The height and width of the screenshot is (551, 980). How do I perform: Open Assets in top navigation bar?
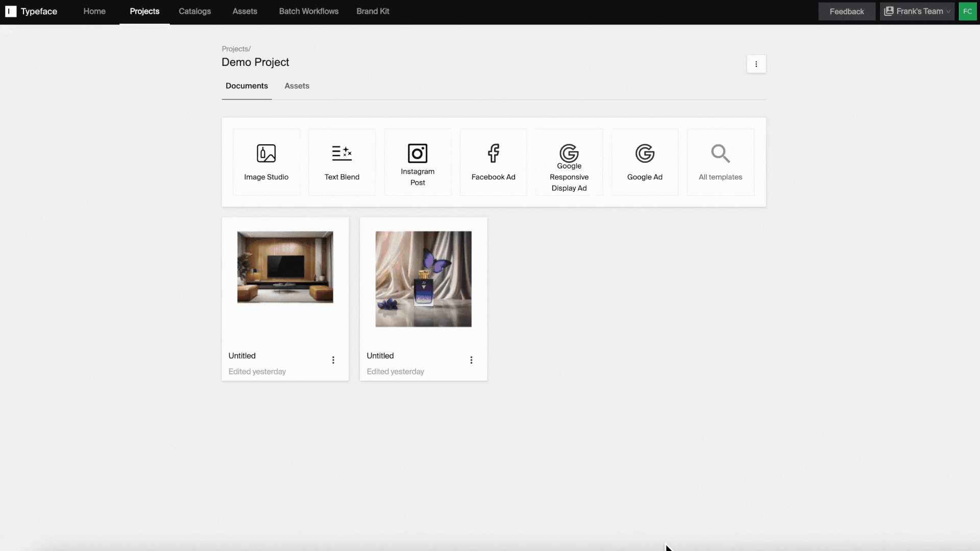click(x=244, y=11)
